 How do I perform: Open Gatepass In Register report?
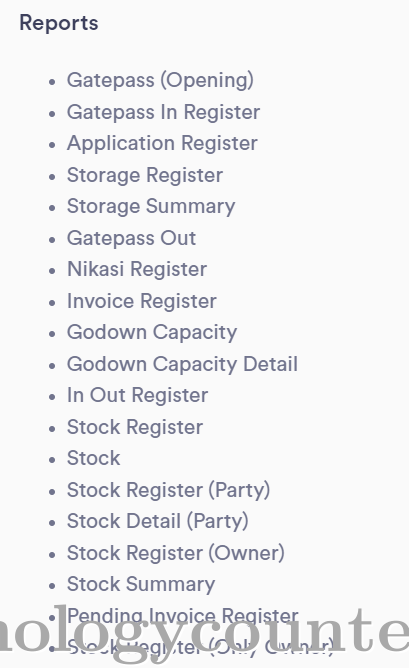[163, 112]
